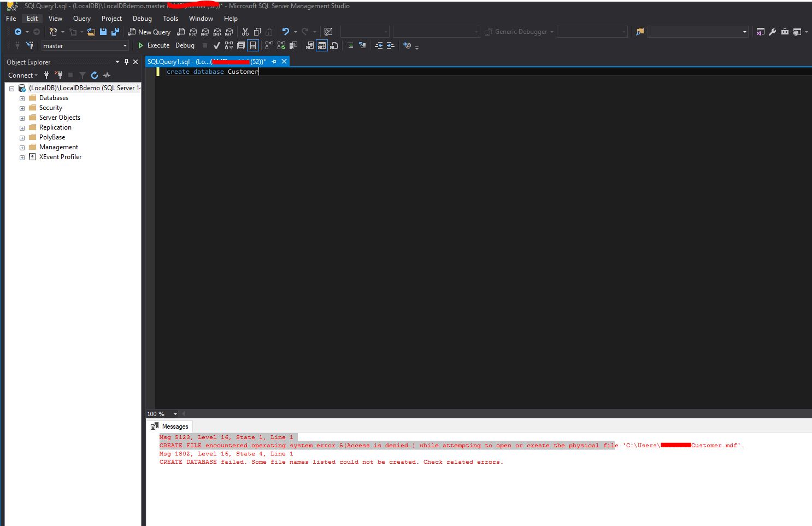Expand the Security node
812x526 pixels.
tap(21, 108)
